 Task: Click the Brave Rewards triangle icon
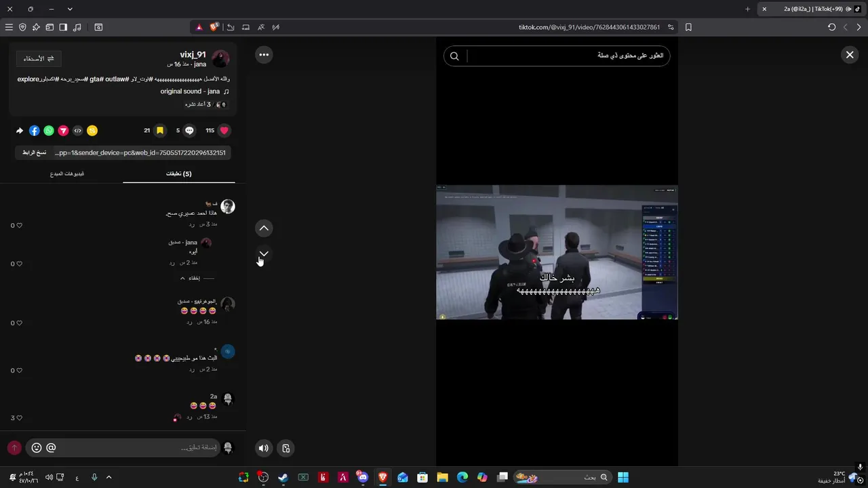point(199,27)
